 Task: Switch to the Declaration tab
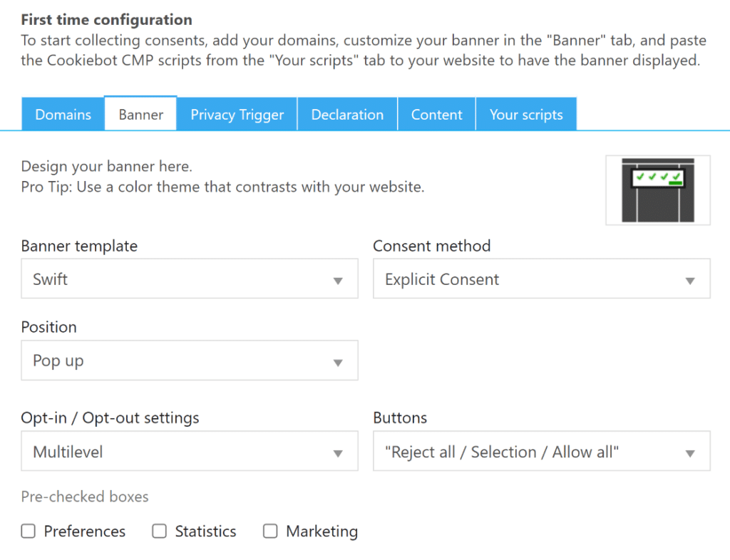click(x=347, y=113)
